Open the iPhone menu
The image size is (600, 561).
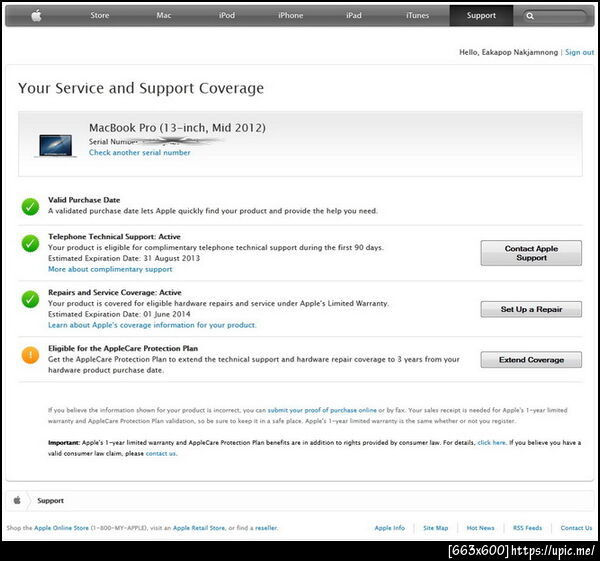(290, 15)
